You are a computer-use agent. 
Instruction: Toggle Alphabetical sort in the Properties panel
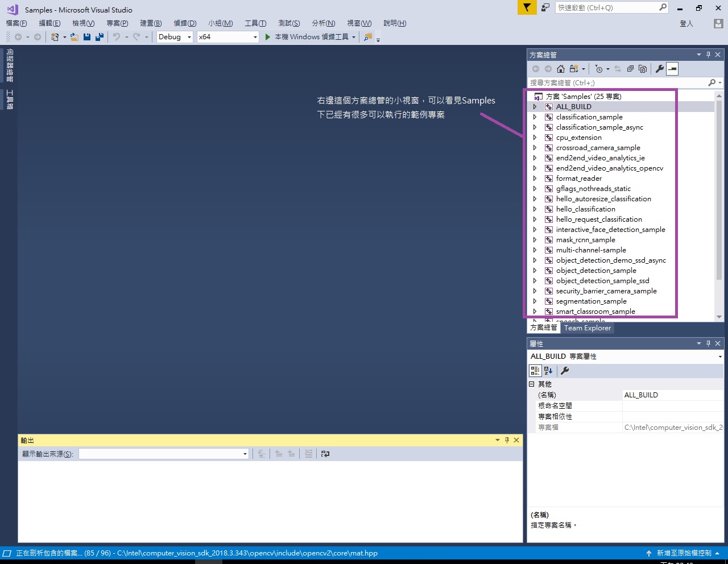(548, 371)
